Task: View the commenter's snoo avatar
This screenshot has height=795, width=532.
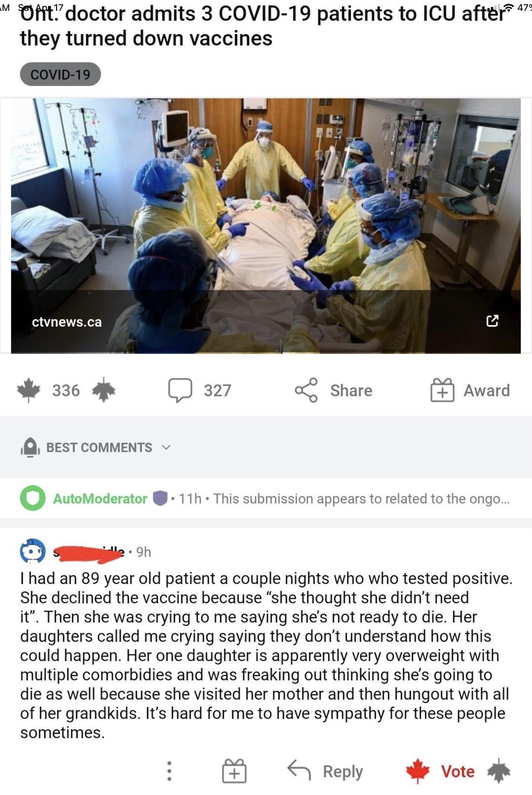Action: coord(33,551)
